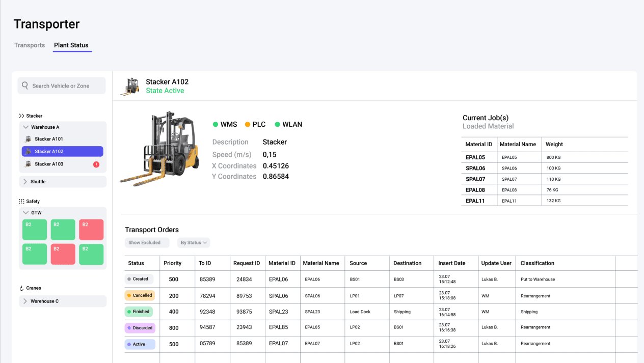Click the orange PLC status indicator
Screen dimensions: 644x363
pos(248,124)
